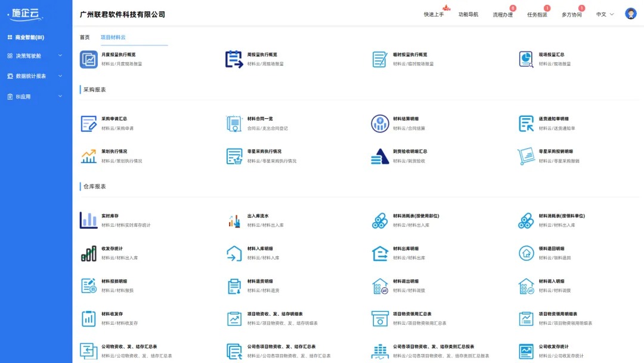Open the 临时报量执行概览 icon
Image resolution: width=644 pixels, height=363 pixels.
point(380,59)
